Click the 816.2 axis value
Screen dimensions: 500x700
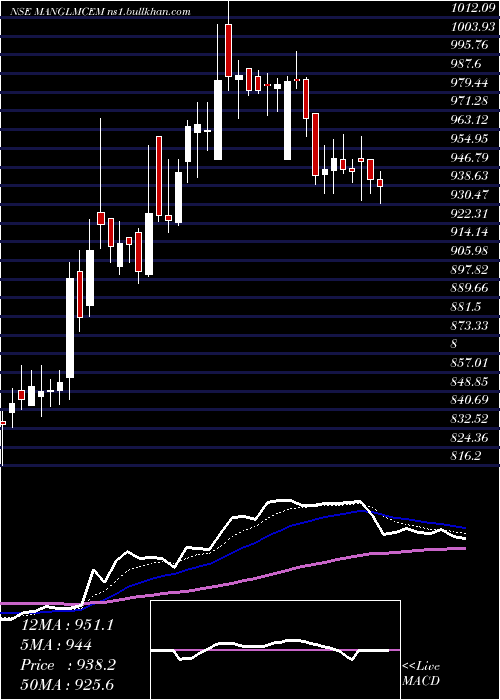[x=467, y=456]
